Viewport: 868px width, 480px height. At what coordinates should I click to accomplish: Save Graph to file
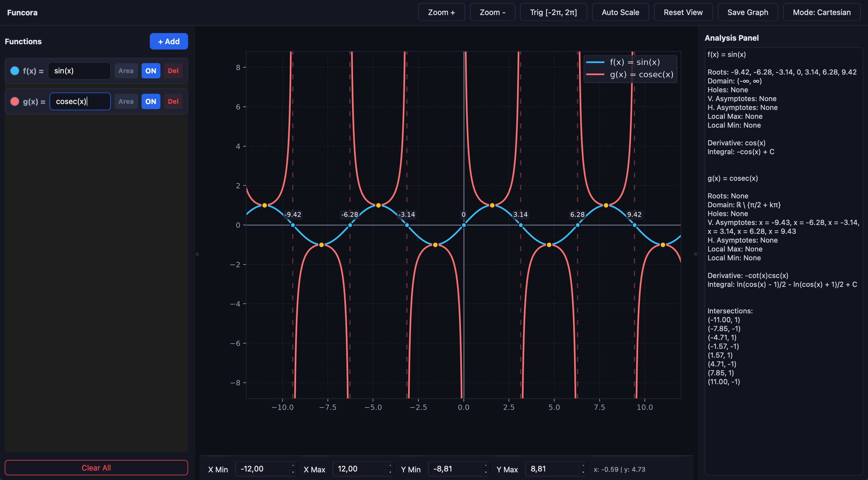tap(748, 12)
